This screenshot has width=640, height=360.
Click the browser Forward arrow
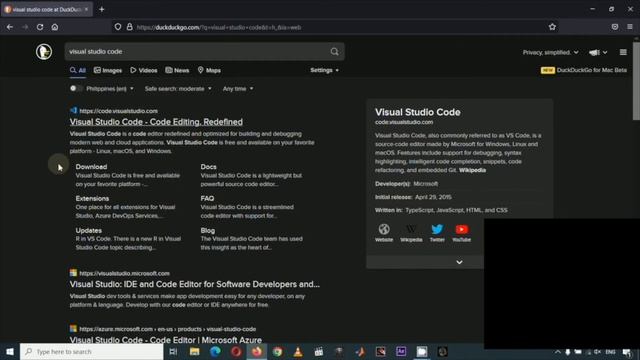[x=25, y=27]
